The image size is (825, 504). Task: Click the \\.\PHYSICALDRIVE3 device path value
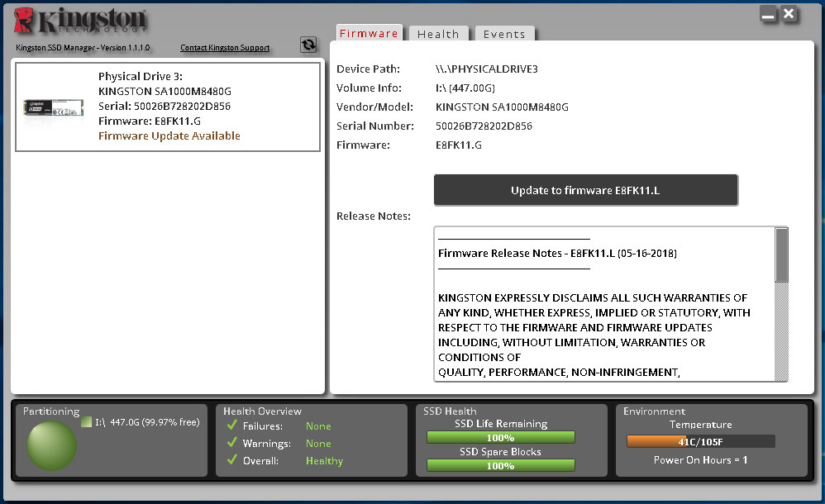point(487,69)
